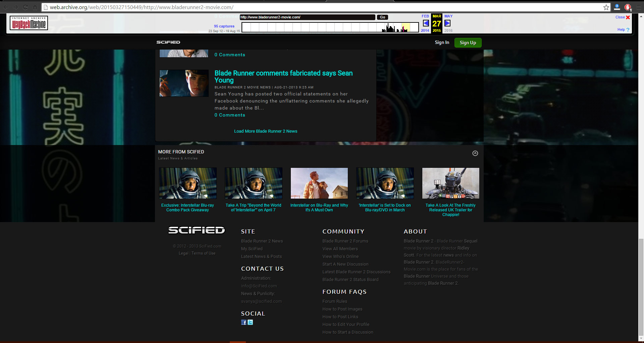Open the Chappie trailer thumbnail
The image size is (644, 343).
coord(450,183)
